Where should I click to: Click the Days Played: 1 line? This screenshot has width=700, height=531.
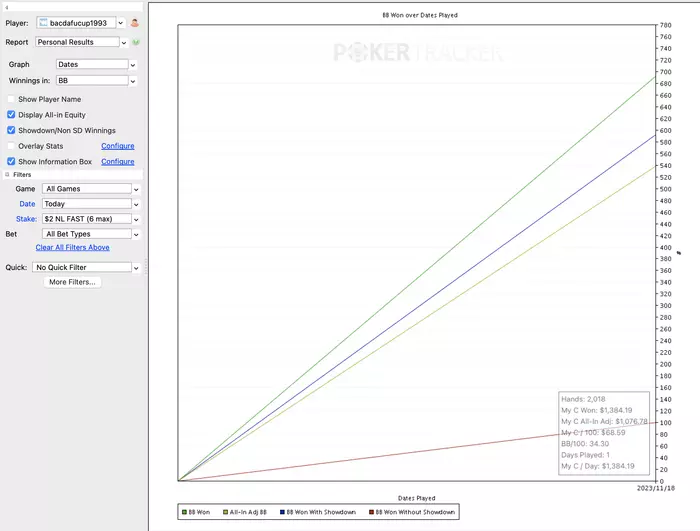coord(585,455)
